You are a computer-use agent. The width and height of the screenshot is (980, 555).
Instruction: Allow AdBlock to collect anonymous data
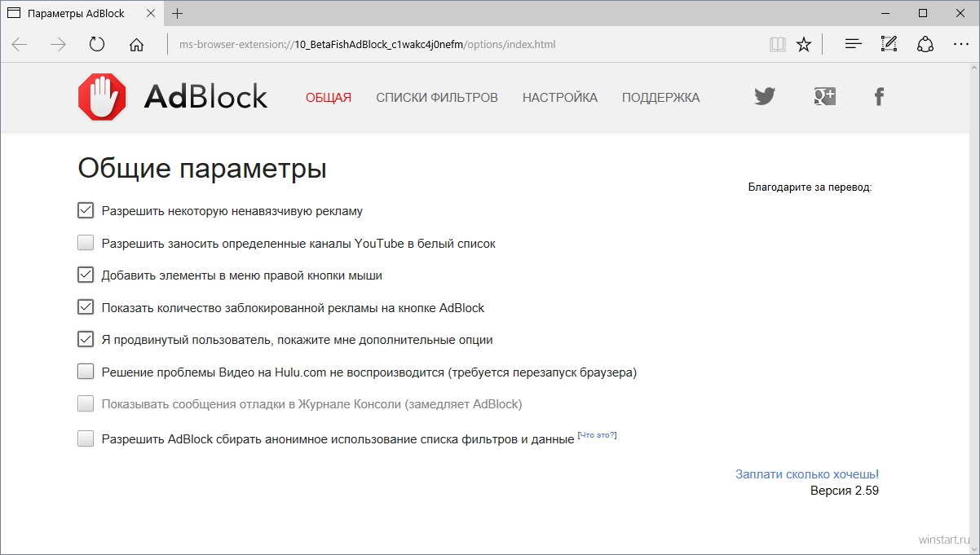pyautogui.click(x=86, y=438)
